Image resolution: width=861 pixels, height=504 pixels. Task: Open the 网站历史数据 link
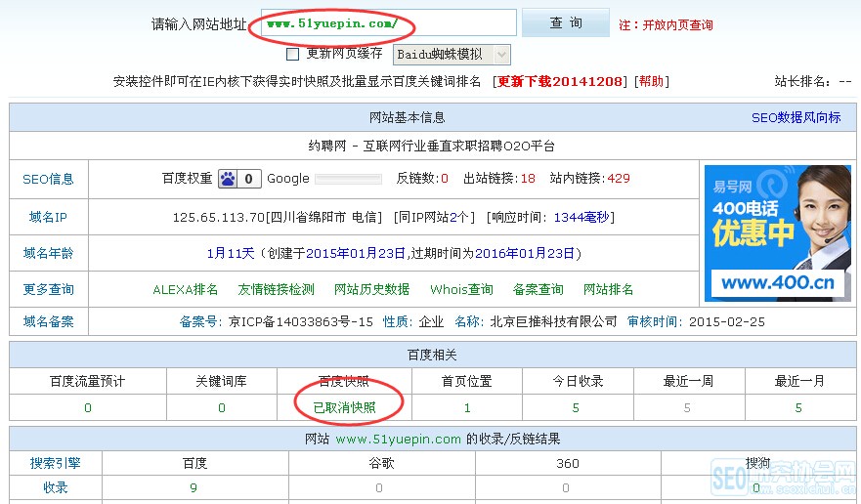[x=371, y=289]
